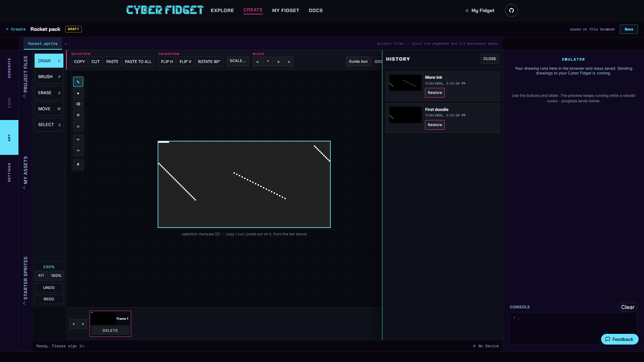Open the My Fidget nav item
This screenshot has height=362, width=644.
(285, 10)
